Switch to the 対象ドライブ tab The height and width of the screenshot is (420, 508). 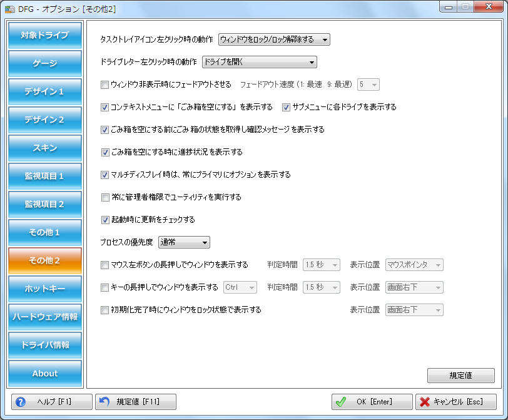tap(45, 35)
